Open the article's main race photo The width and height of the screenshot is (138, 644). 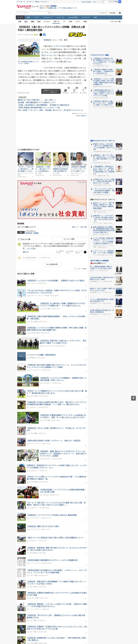click(29, 49)
